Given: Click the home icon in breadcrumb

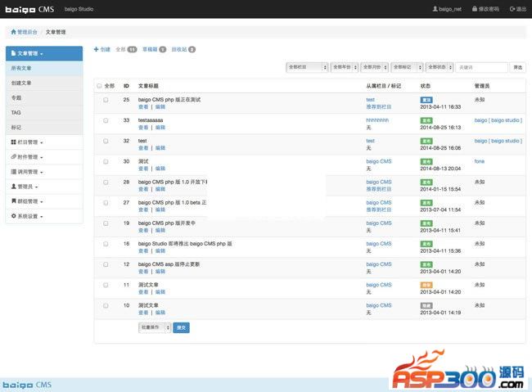Looking at the screenshot, I should click(x=14, y=32).
